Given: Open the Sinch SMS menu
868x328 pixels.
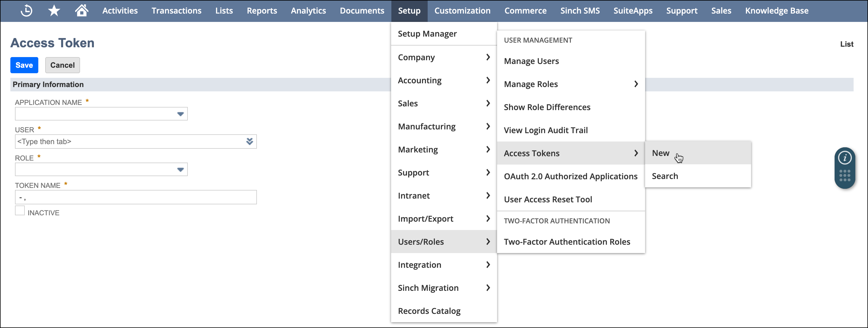Looking at the screenshot, I should [580, 11].
